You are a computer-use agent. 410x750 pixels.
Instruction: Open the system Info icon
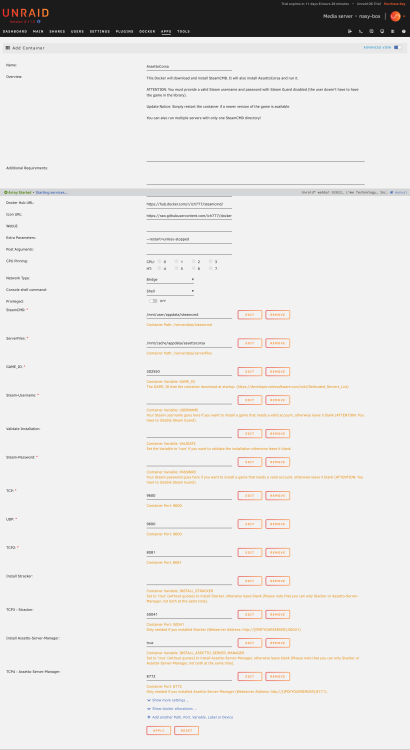(x=382, y=32)
